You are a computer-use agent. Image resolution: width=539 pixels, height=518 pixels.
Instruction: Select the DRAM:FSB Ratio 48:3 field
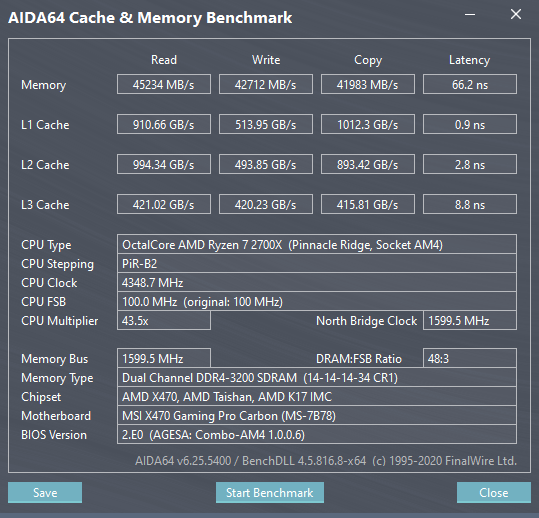470,358
